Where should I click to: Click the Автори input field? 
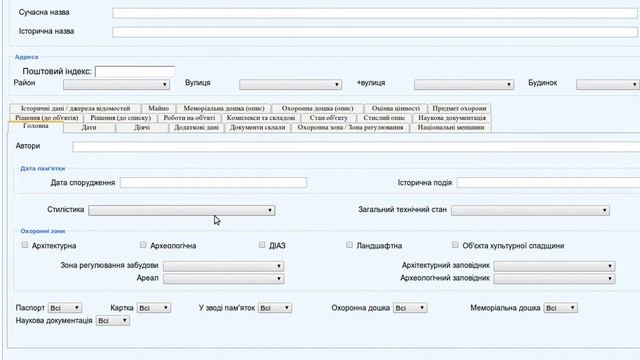[356, 147]
